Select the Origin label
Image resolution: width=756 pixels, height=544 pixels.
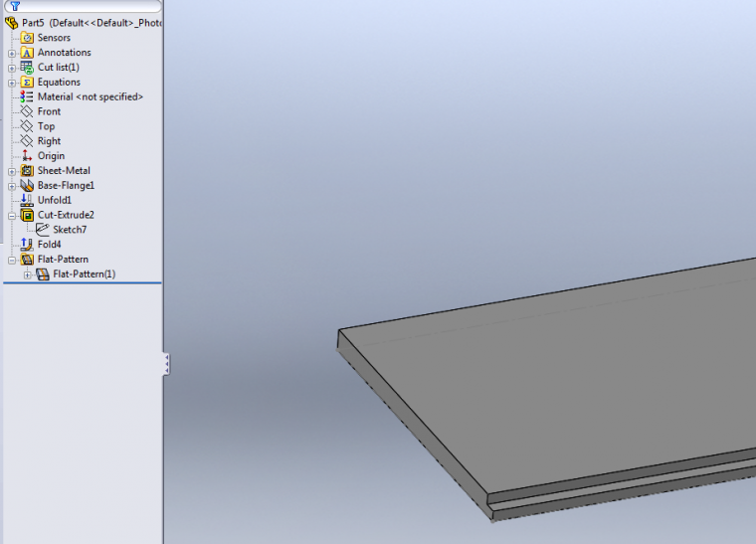pyautogui.click(x=51, y=156)
